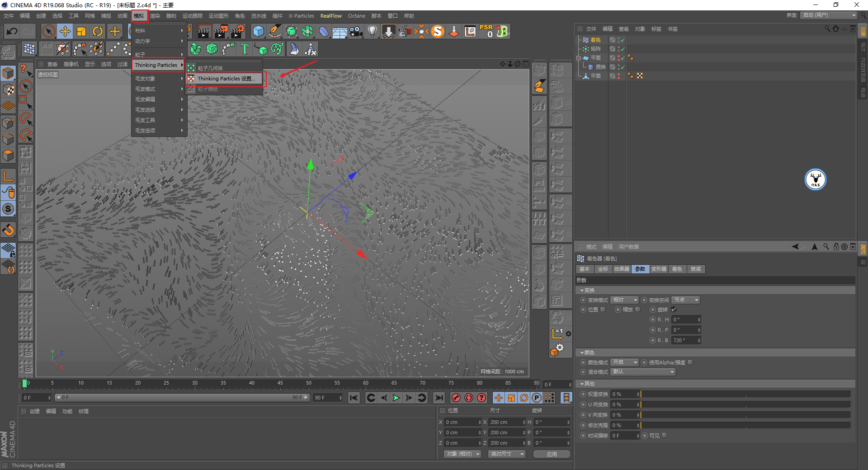868x470 pixels.
Task: Play the animation forward
Action: [396, 398]
